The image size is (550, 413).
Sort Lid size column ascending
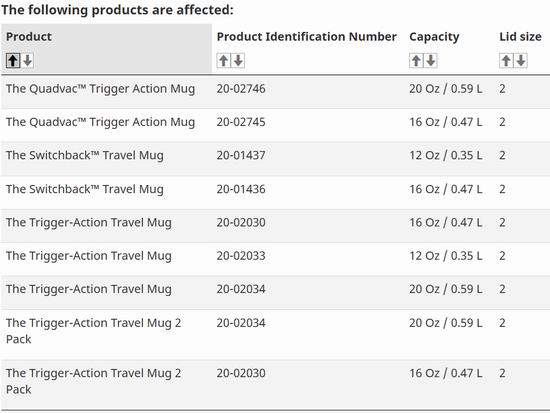506,61
